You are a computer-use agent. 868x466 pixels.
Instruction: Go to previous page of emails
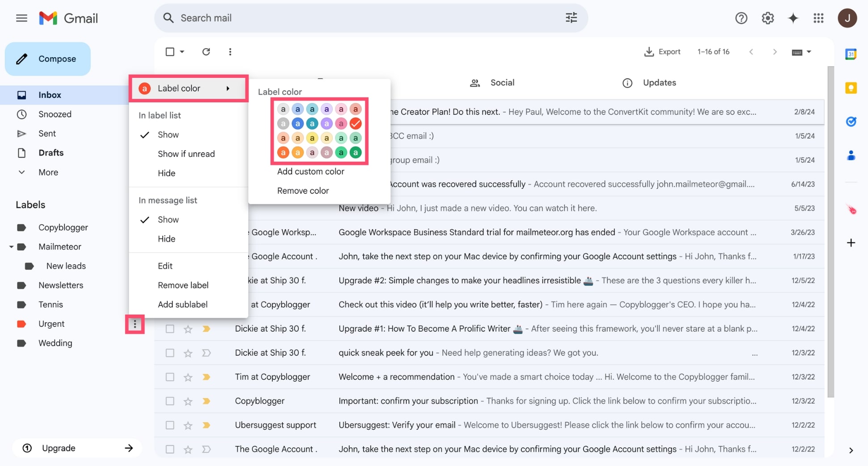tap(751, 52)
